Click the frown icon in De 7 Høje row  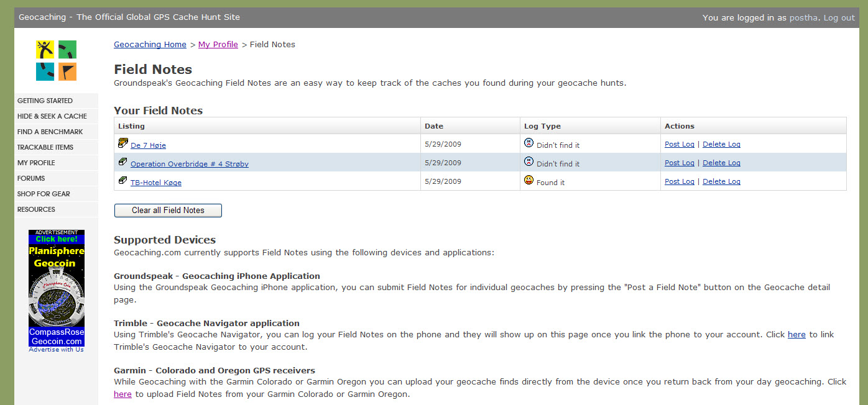(529, 143)
